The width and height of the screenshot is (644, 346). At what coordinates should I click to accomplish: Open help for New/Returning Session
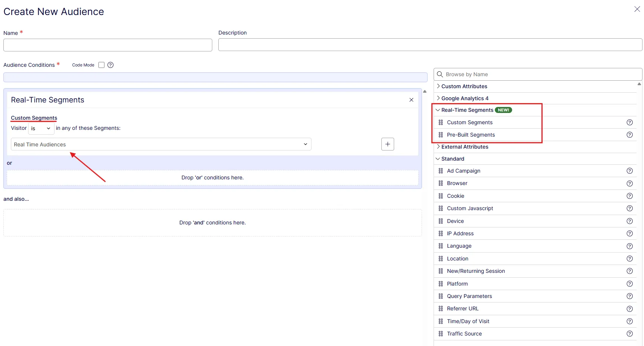click(x=630, y=271)
